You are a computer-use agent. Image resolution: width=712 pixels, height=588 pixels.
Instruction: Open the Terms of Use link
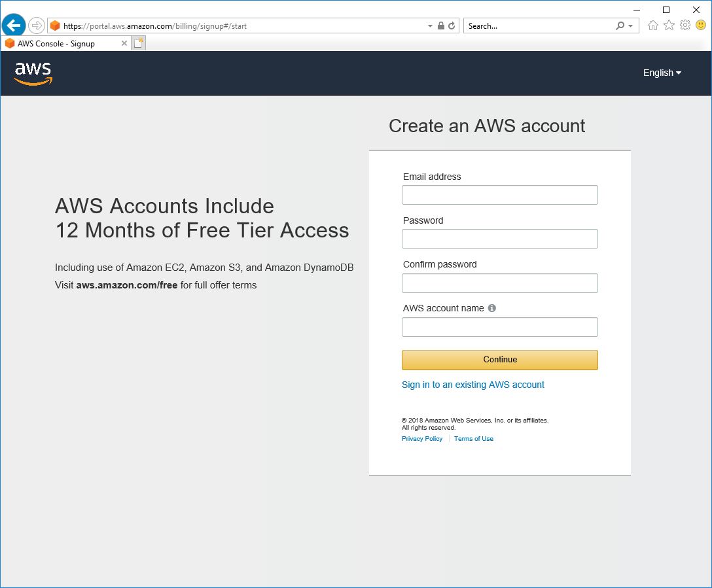[x=474, y=439]
